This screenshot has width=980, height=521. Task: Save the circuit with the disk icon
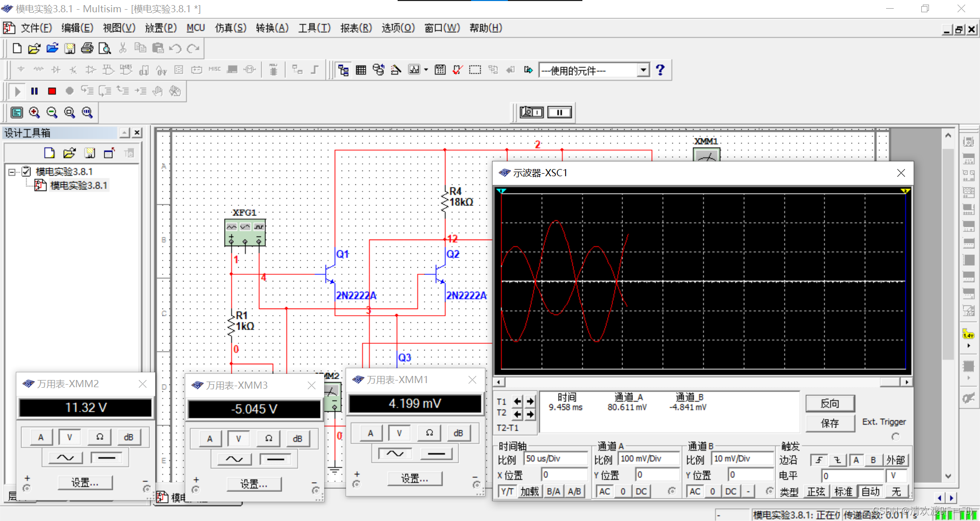(x=69, y=48)
